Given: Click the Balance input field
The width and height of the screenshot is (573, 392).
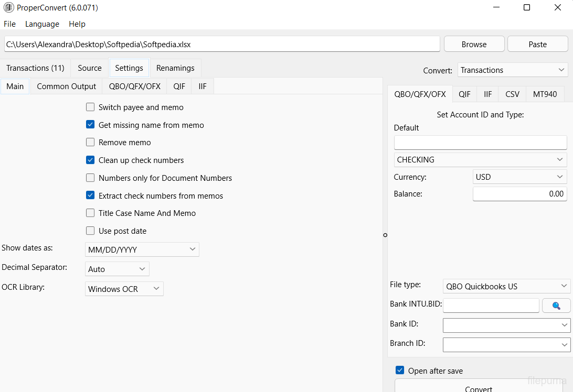Looking at the screenshot, I should click(519, 194).
